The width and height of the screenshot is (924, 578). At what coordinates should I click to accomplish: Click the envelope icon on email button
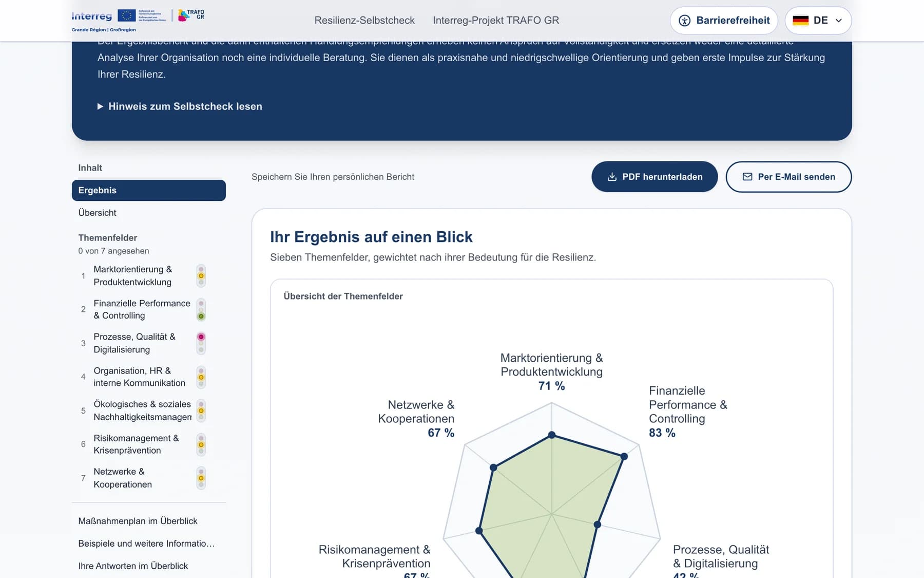click(747, 177)
